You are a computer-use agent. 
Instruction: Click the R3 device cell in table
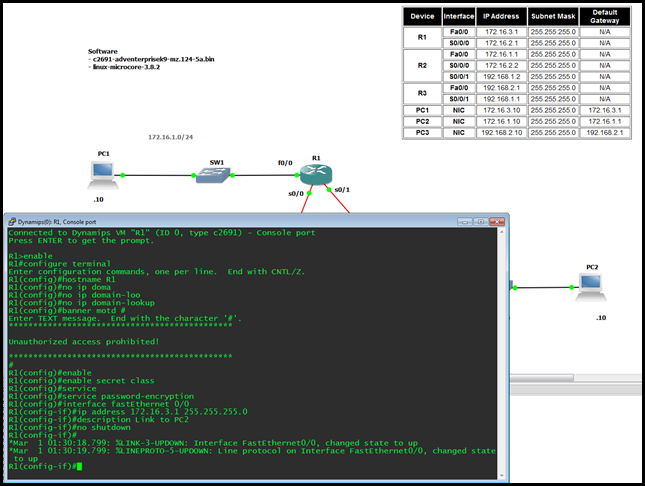tap(422, 93)
